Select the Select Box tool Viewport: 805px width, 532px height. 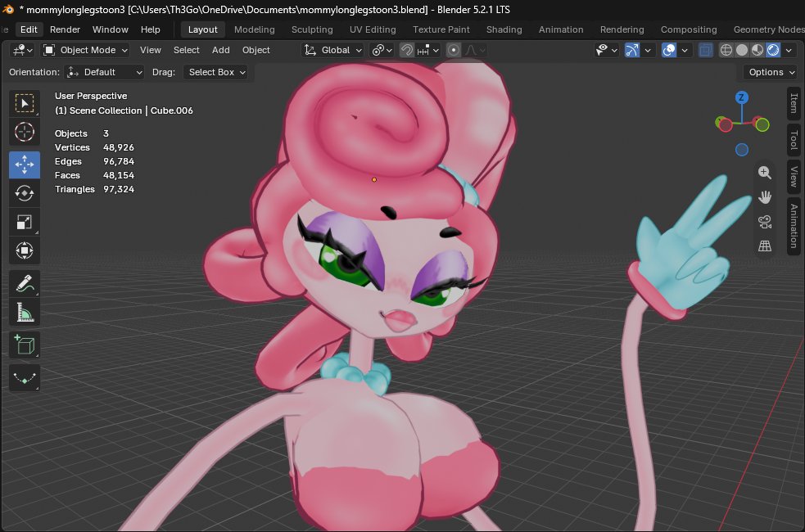[x=24, y=103]
